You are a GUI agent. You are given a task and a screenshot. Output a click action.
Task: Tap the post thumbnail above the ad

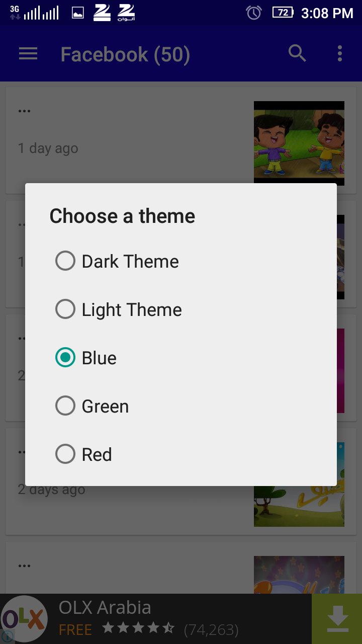point(299,574)
